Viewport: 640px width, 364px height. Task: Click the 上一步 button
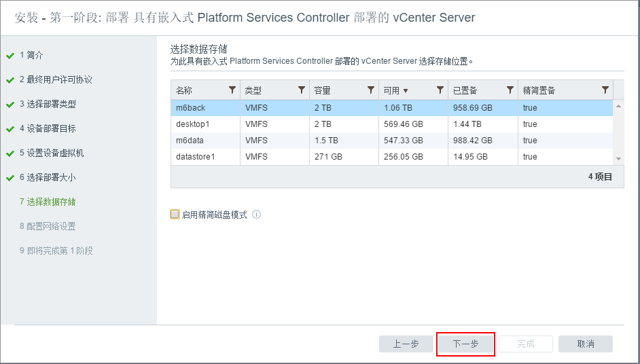click(406, 344)
